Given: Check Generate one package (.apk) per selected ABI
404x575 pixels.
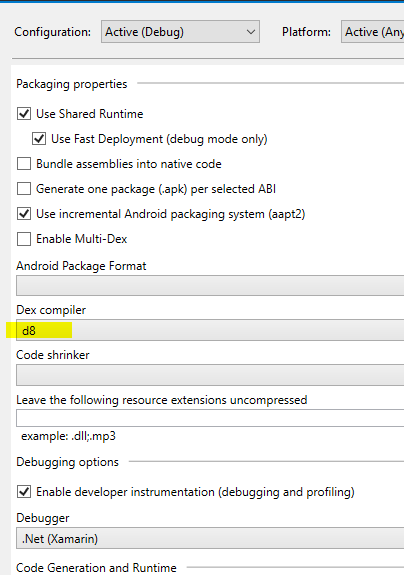Looking at the screenshot, I should (x=24, y=189).
